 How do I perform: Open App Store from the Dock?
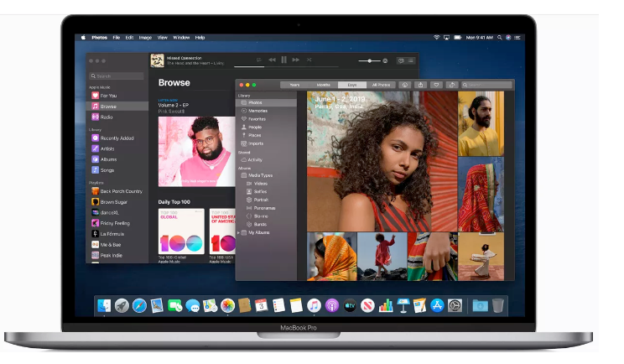click(437, 305)
